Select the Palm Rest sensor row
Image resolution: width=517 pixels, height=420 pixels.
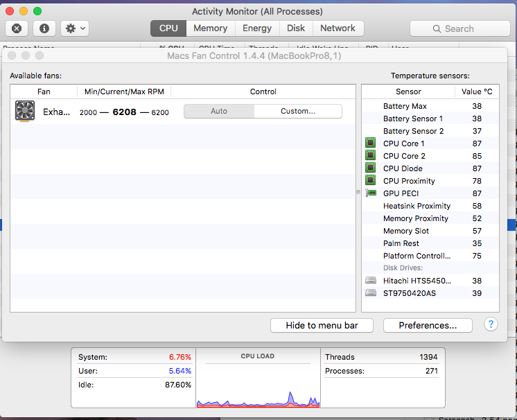[x=430, y=243]
